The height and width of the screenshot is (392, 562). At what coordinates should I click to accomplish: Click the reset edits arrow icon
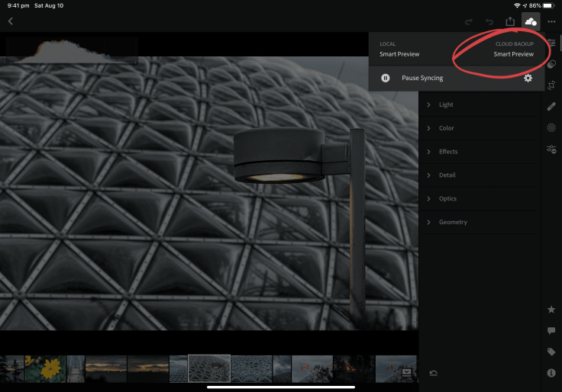pyautogui.click(x=433, y=374)
